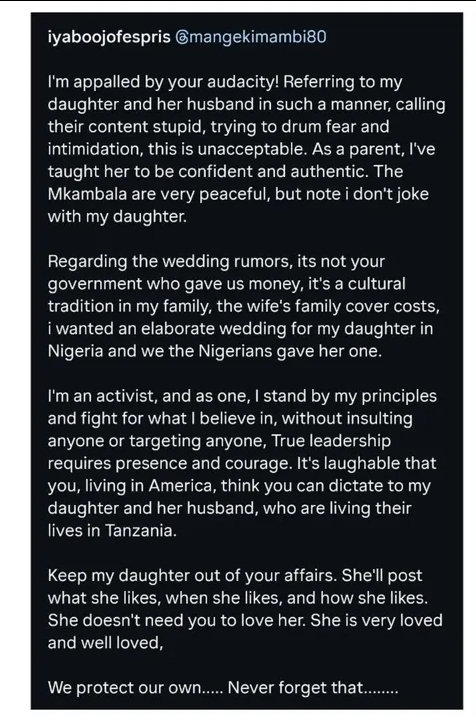Click the line "lives in Tanzania."
This screenshot has height=717, width=476.
click(x=112, y=530)
